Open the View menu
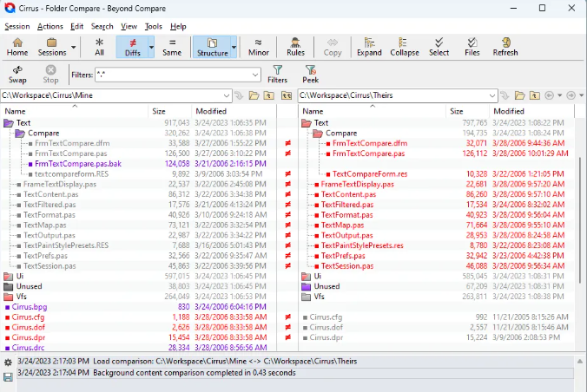 [129, 27]
